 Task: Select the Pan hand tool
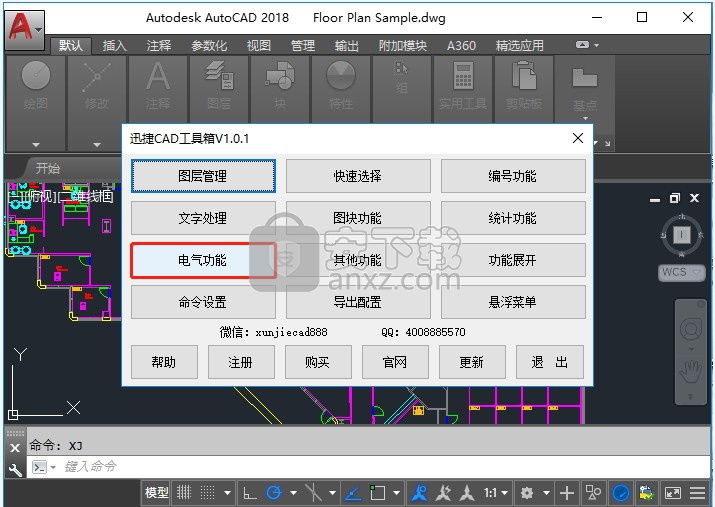click(690, 372)
